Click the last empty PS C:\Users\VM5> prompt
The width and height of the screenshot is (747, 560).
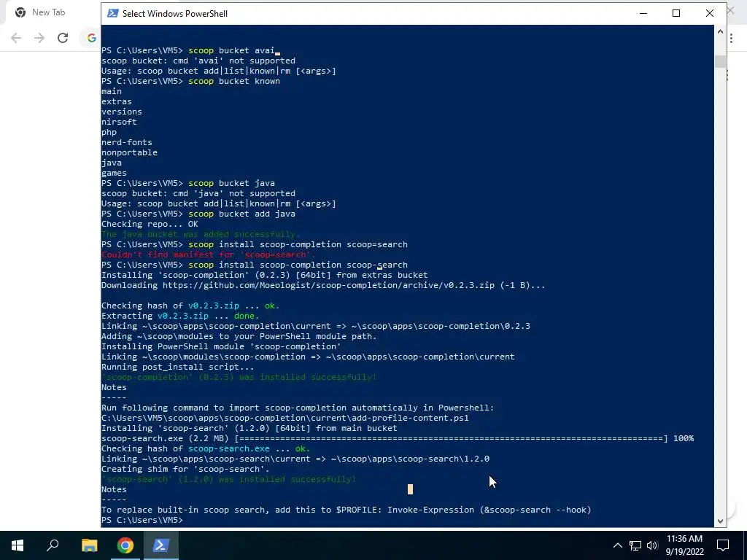(x=142, y=520)
